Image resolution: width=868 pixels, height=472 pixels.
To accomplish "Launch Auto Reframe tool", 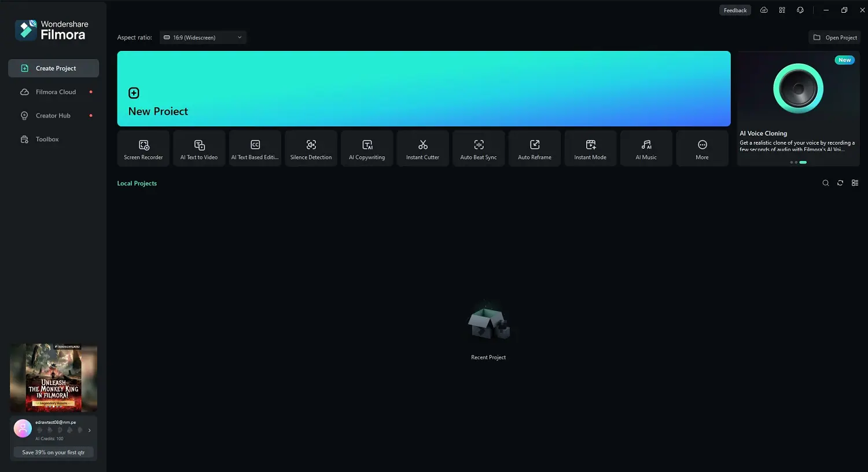I will [535, 149].
